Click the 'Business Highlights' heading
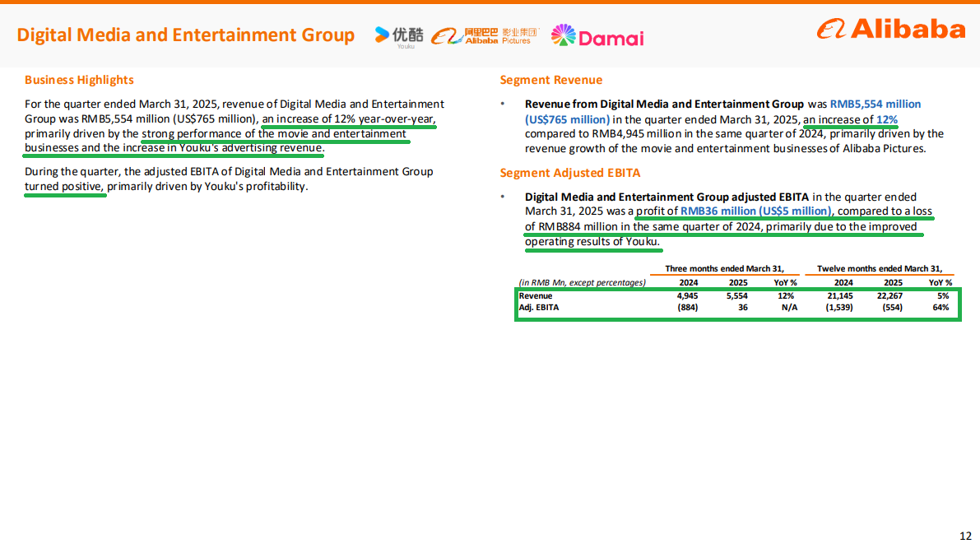This screenshot has height=548, width=980. click(79, 80)
